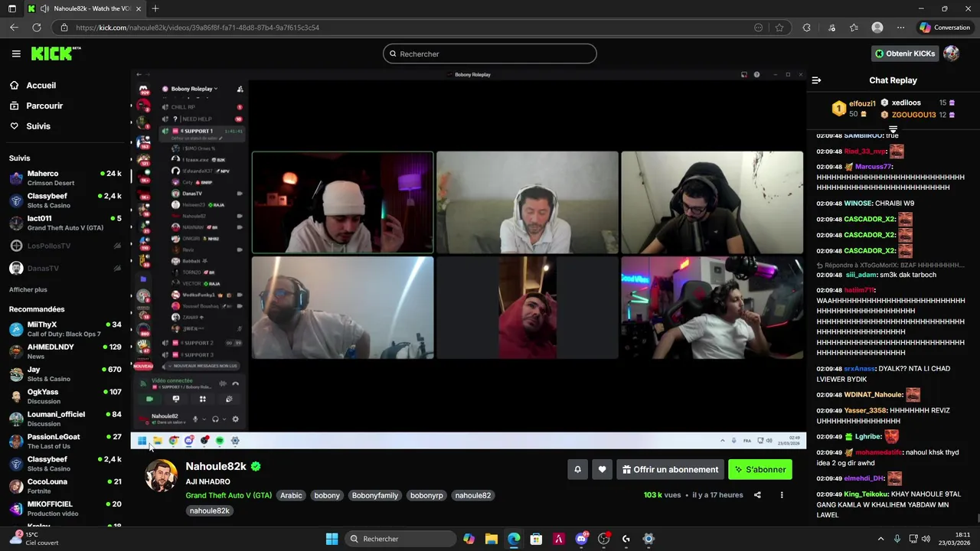Open browser favorites list icon
Viewport: 980px width, 551px height.
point(854,28)
